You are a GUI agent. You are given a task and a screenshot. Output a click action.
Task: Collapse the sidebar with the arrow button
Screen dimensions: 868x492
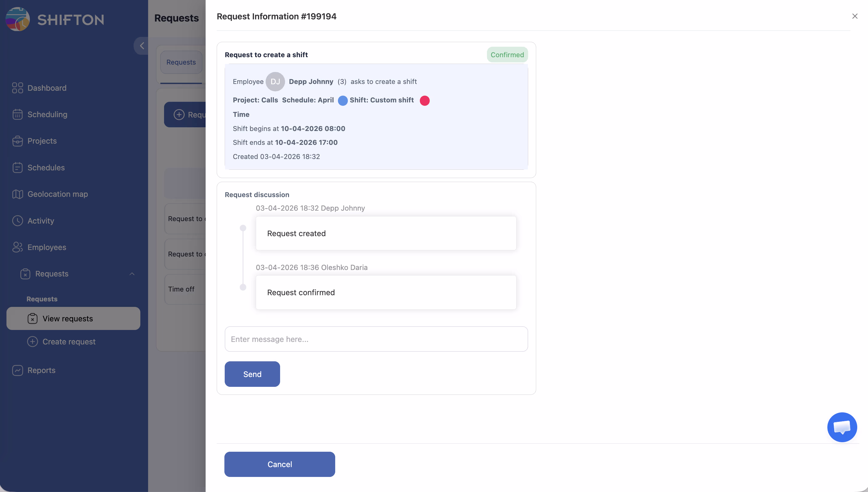click(x=142, y=46)
